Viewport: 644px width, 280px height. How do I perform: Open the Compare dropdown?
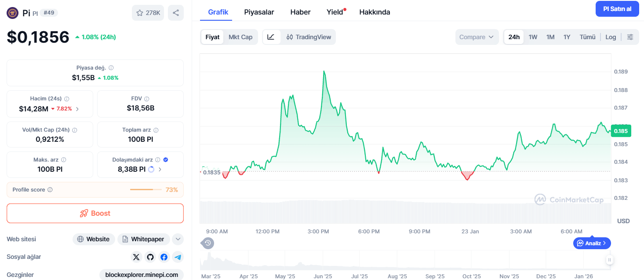click(x=477, y=37)
